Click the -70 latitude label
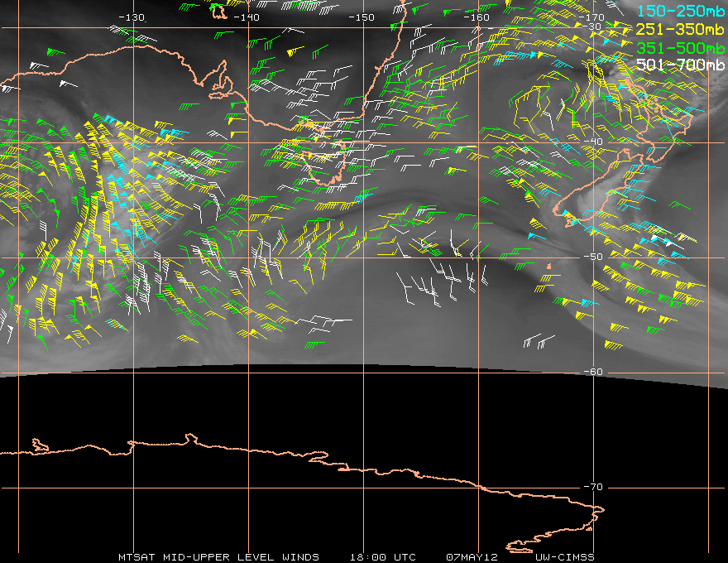 tap(593, 487)
